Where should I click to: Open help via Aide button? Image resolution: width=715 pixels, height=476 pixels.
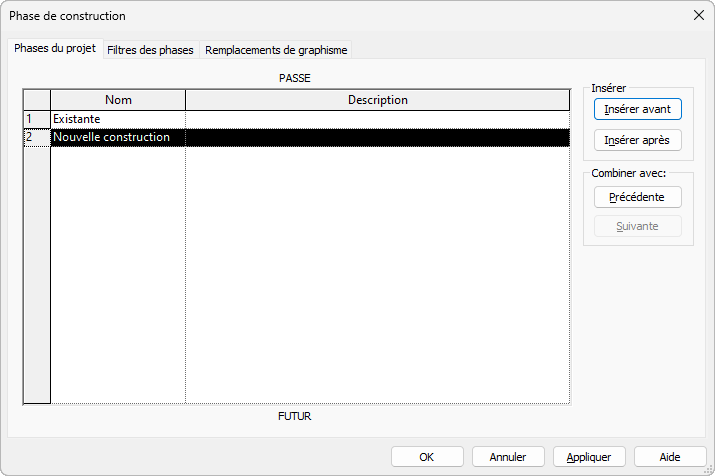(x=670, y=457)
